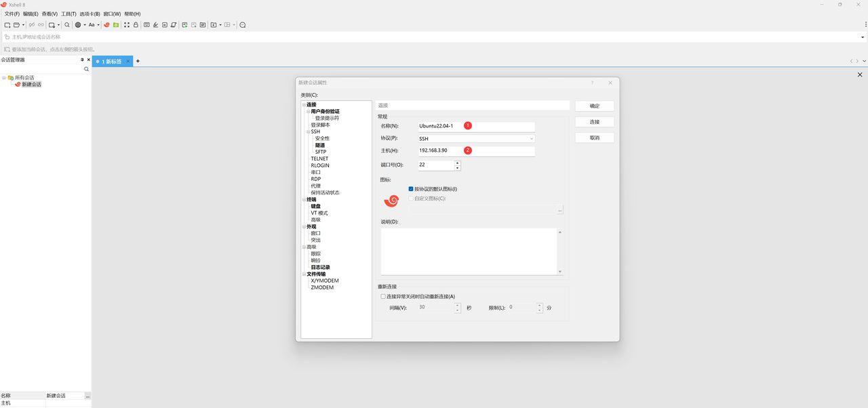
Task: Click the Session Manager search magnifier
Action: [x=86, y=69]
